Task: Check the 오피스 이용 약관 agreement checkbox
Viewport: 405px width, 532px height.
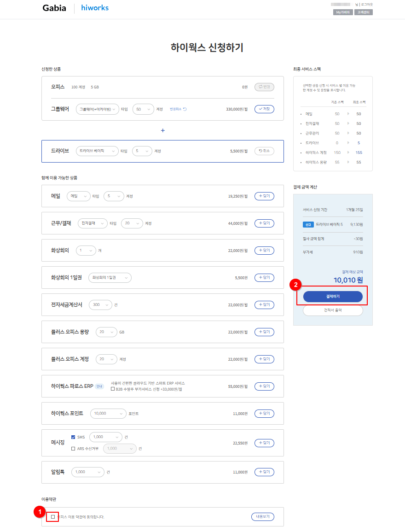Action: (53, 517)
